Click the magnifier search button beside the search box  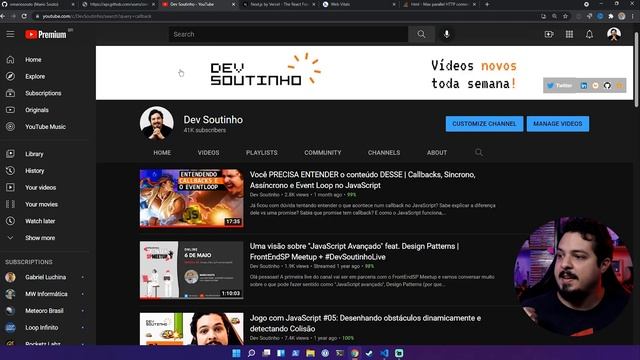pos(421,34)
